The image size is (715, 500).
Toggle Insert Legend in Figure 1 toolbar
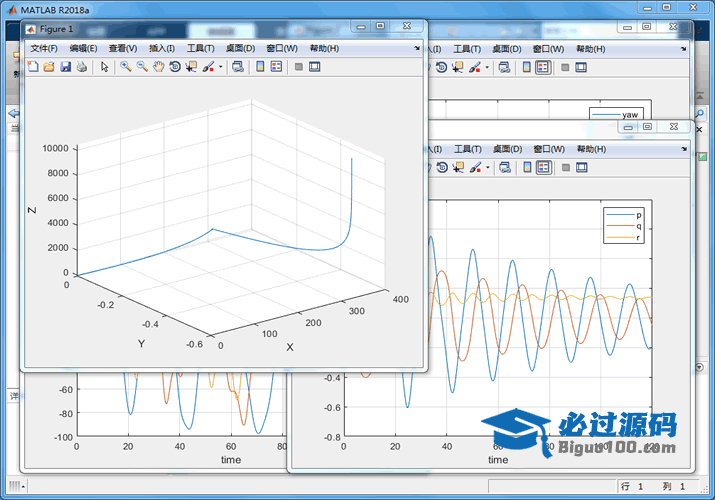(x=276, y=67)
